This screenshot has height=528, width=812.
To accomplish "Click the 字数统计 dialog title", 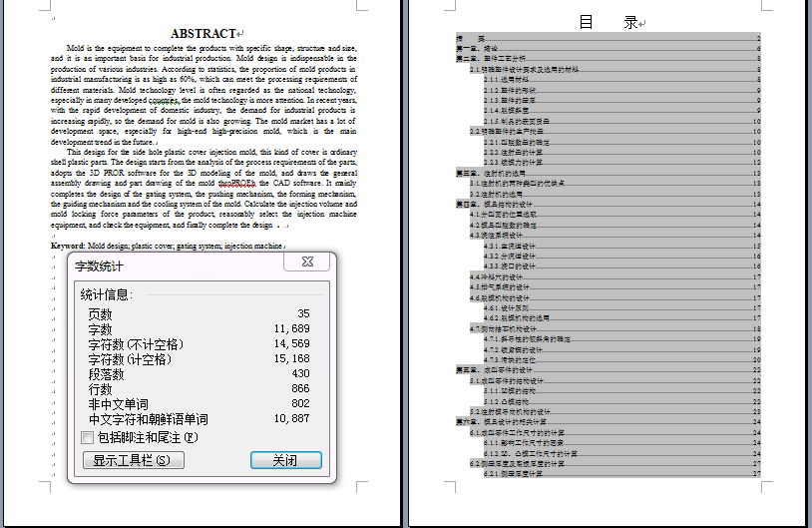I will (99, 266).
